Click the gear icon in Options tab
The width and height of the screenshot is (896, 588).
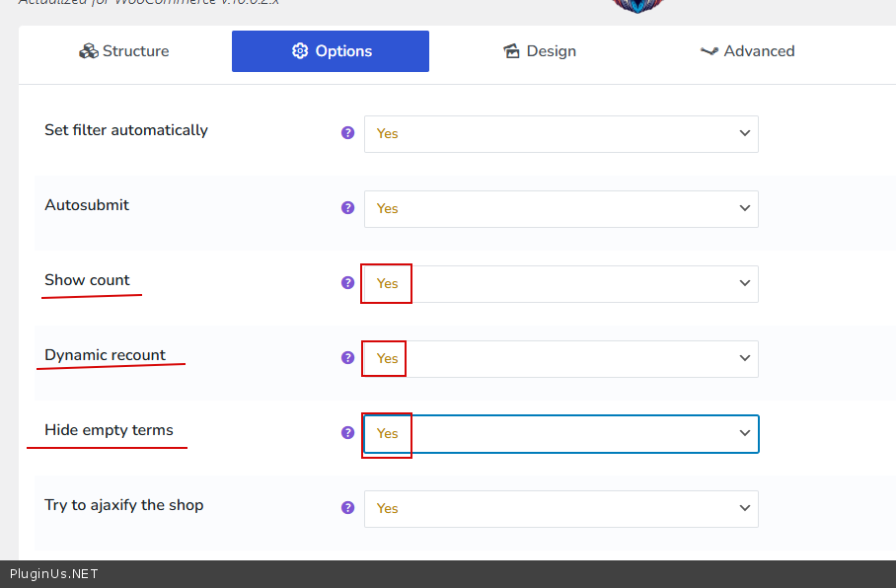(x=300, y=51)
